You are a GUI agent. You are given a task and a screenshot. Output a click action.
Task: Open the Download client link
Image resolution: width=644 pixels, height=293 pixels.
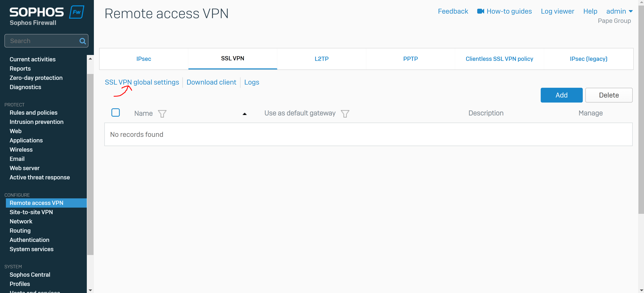click(211, 82)
